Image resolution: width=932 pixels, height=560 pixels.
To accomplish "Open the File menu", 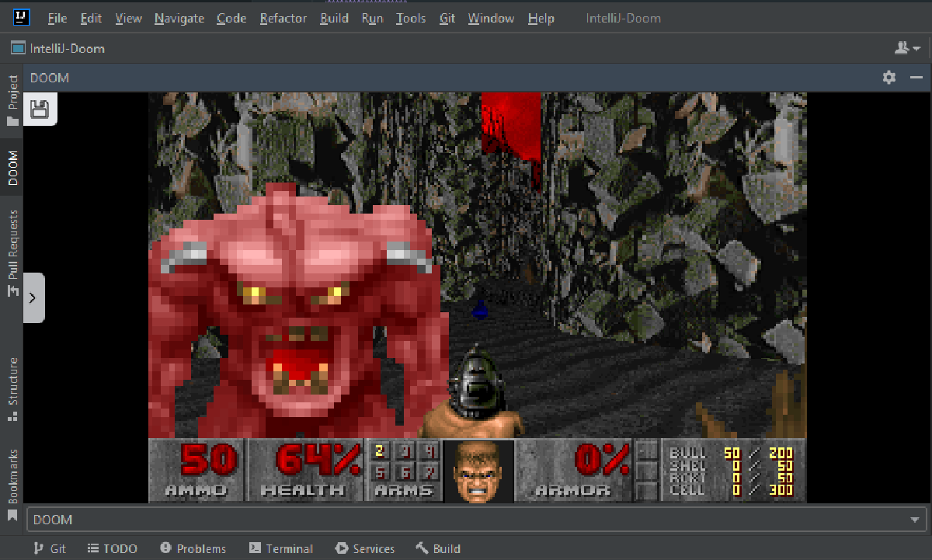I will click(57, 18).
